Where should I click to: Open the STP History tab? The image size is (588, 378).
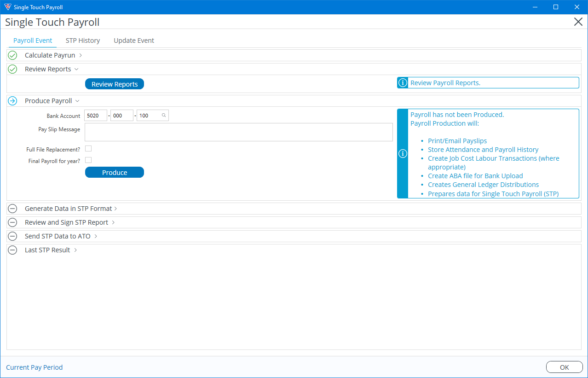tap(83, 41)
